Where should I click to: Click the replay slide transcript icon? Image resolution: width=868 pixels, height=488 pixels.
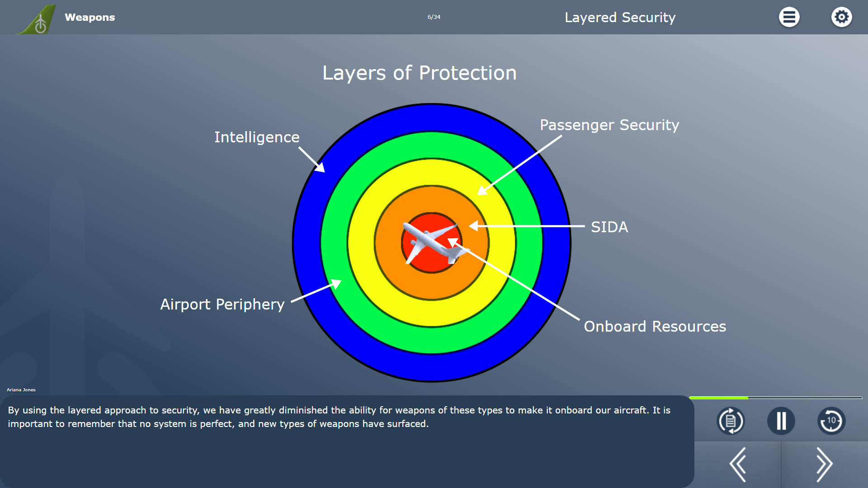click(x=731, y=421)
